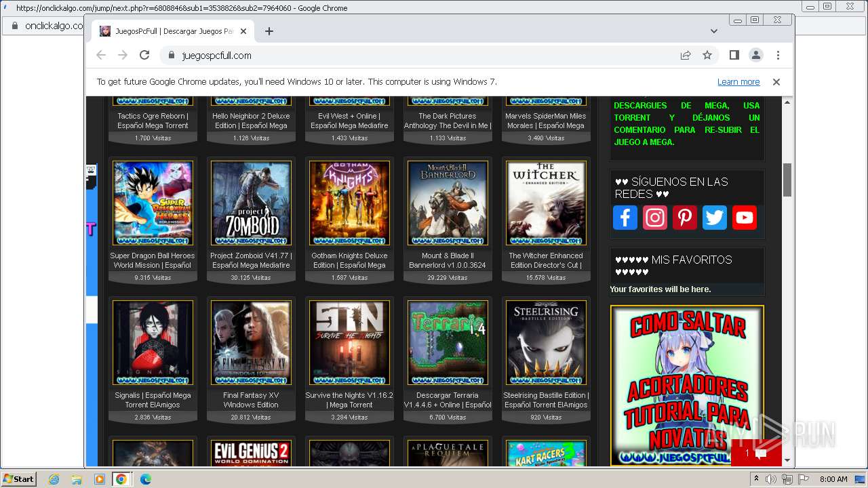Image resolution: width=868 pixels, height=488 pixels.
Task: Click the page vertical scrollbar thumb
Action: point(787,180)
